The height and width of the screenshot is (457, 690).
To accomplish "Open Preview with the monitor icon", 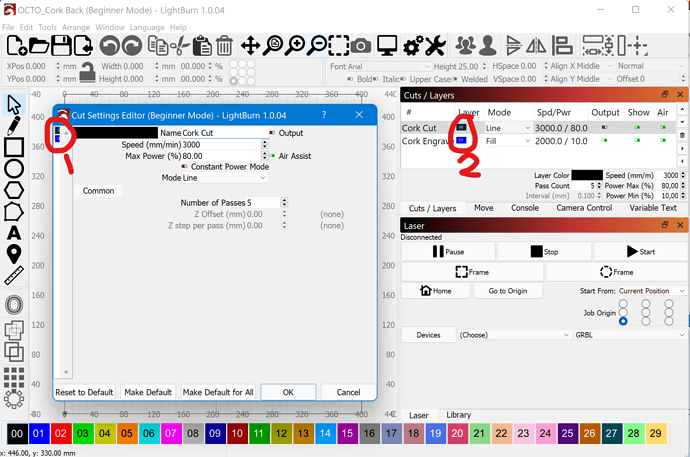I will click(387, 45).
